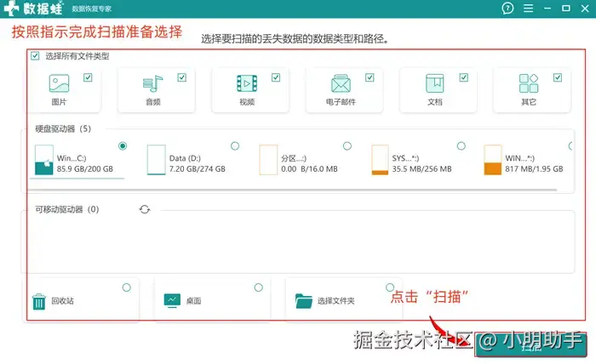
Task: Click the 817 MB/1.95 GB text
Action: click(x=534, y=169)
